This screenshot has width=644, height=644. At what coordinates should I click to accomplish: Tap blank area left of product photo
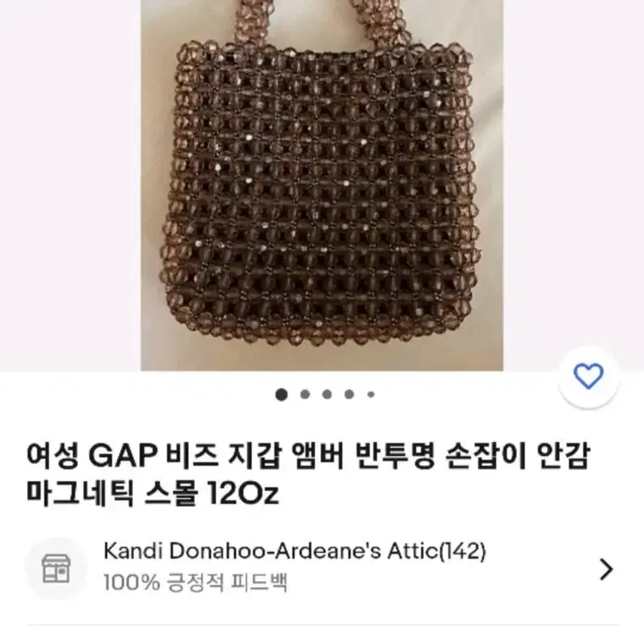(70, 185)
